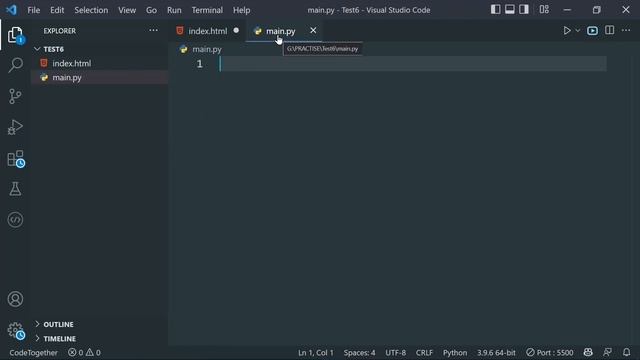Screen dimensions: 640x360
Task: Open notifications bell icon
Action: coord(627,352)
